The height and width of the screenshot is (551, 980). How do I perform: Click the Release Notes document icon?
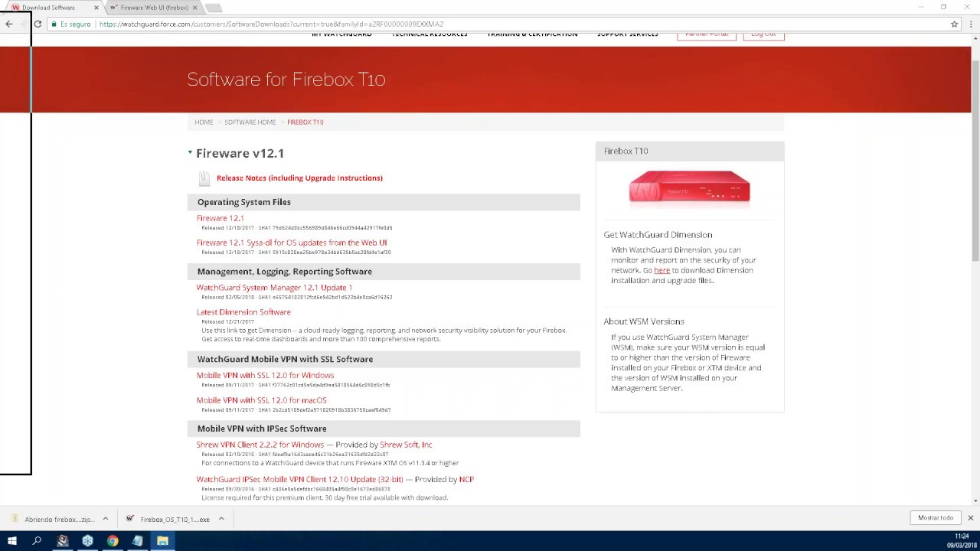[204, 178]
